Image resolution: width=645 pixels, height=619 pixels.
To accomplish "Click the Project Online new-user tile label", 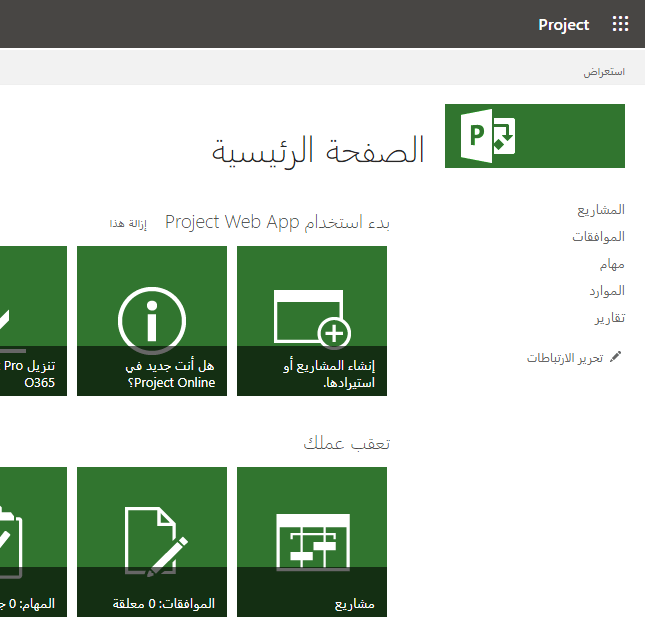I will (x=170, y=374).
